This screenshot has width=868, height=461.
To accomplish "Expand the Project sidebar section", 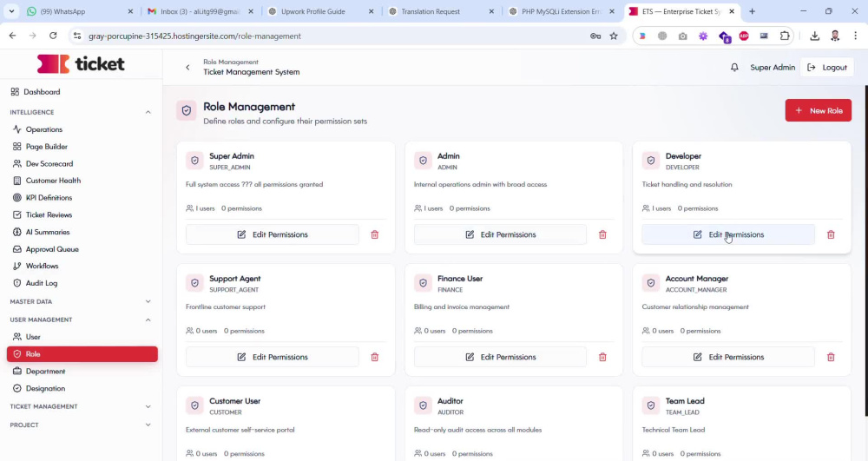I will [x=148, y=425].
